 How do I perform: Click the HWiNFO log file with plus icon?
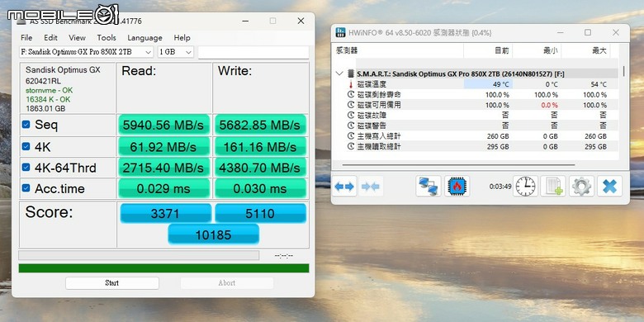(553, 187)
